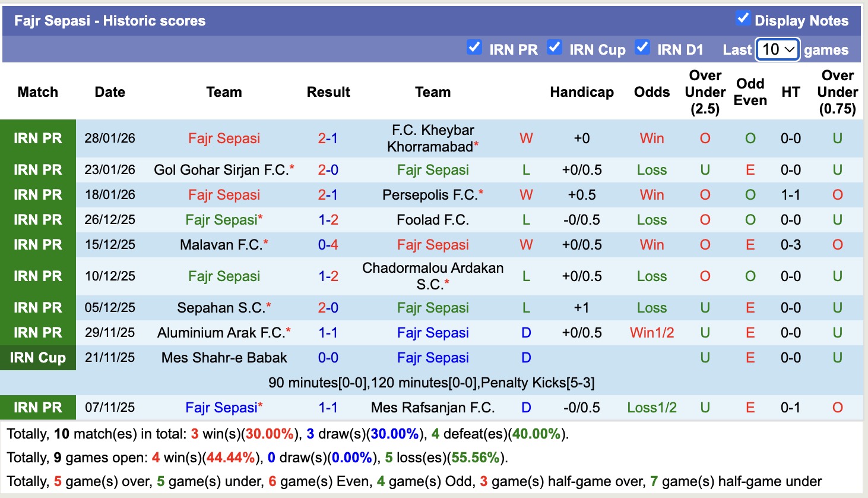Viewport: 868px width, 498px height.
Task: Select the 2-1 result against Persepolis
Action: pyautogui.click(x=328, y=195)
